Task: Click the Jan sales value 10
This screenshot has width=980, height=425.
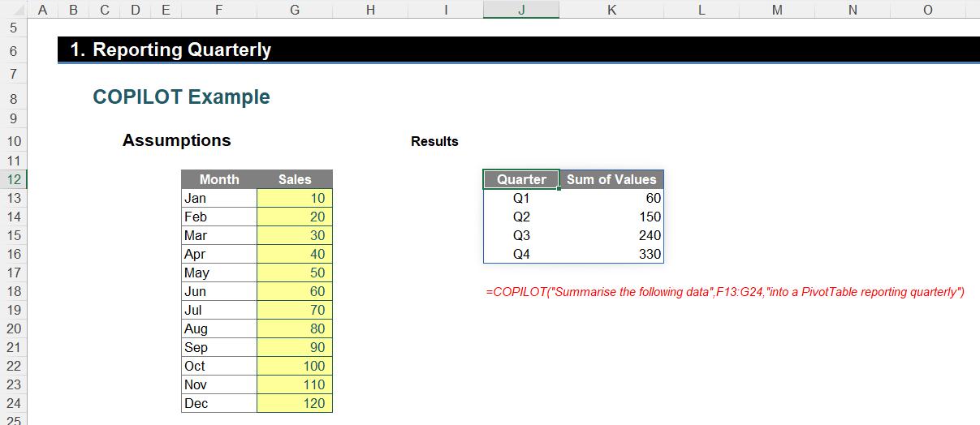Action: tap(295, 198)
